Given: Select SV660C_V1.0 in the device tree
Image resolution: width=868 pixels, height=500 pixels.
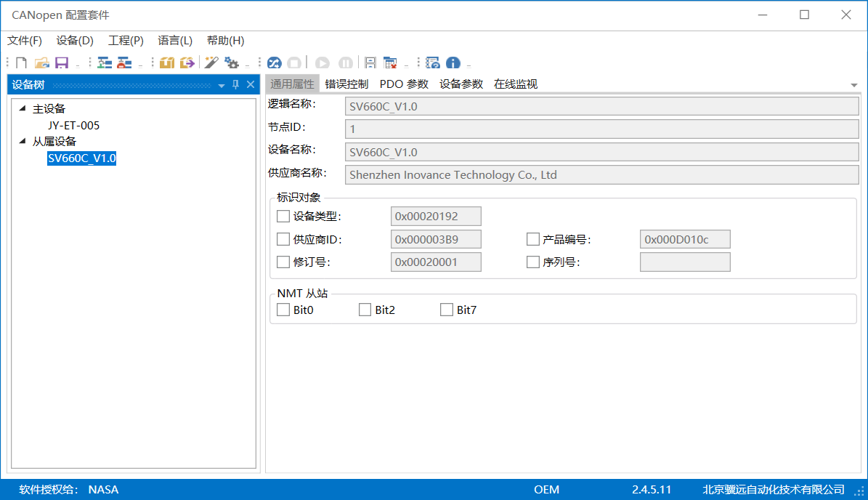Looking at the screenshot, I should point(81,158).
